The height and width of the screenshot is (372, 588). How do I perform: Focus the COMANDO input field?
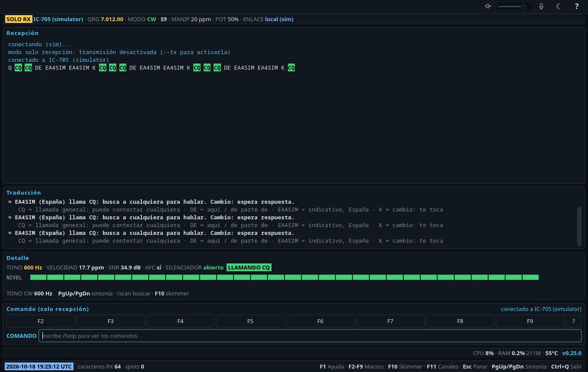[x=310, y=336]
